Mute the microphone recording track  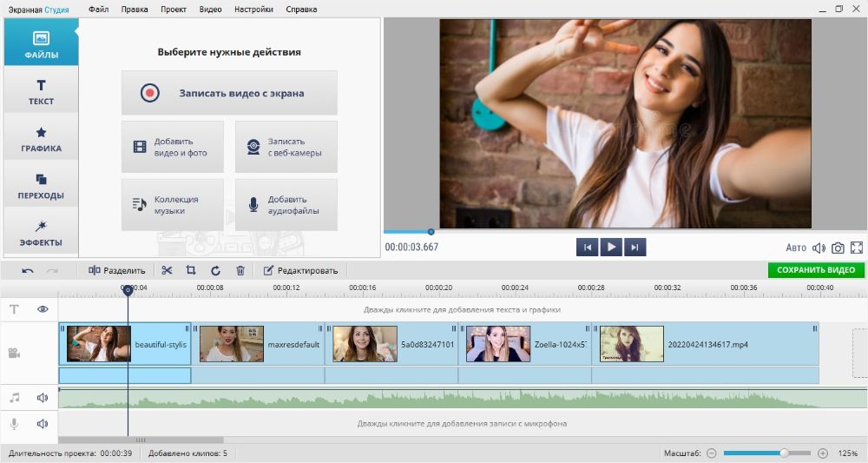(43, 424)
